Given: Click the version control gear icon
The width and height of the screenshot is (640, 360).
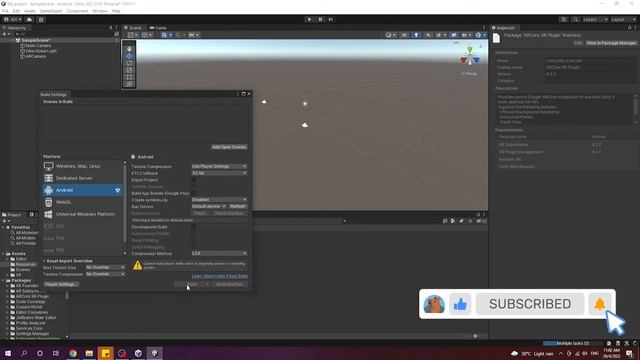Looking at the screenshot, I should click(41, 19).
